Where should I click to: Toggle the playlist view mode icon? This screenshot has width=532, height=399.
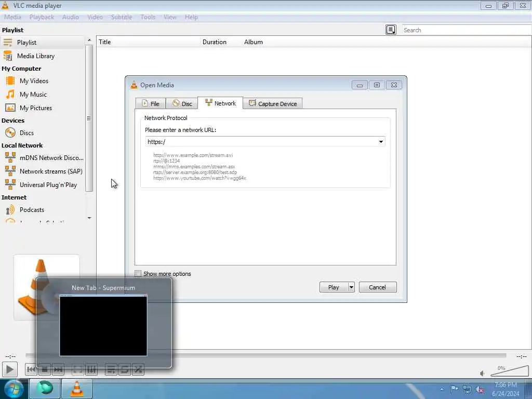tap(391, 30)
